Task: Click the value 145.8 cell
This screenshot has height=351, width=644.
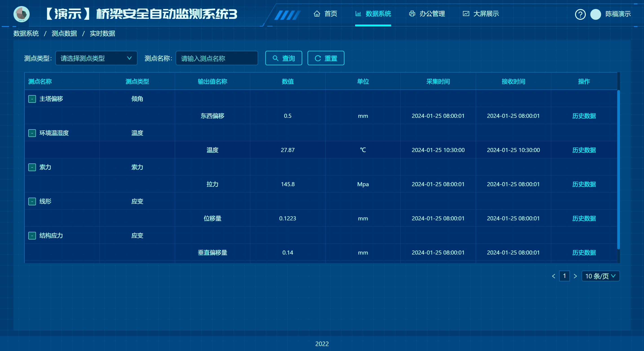Action: point(288,184)
